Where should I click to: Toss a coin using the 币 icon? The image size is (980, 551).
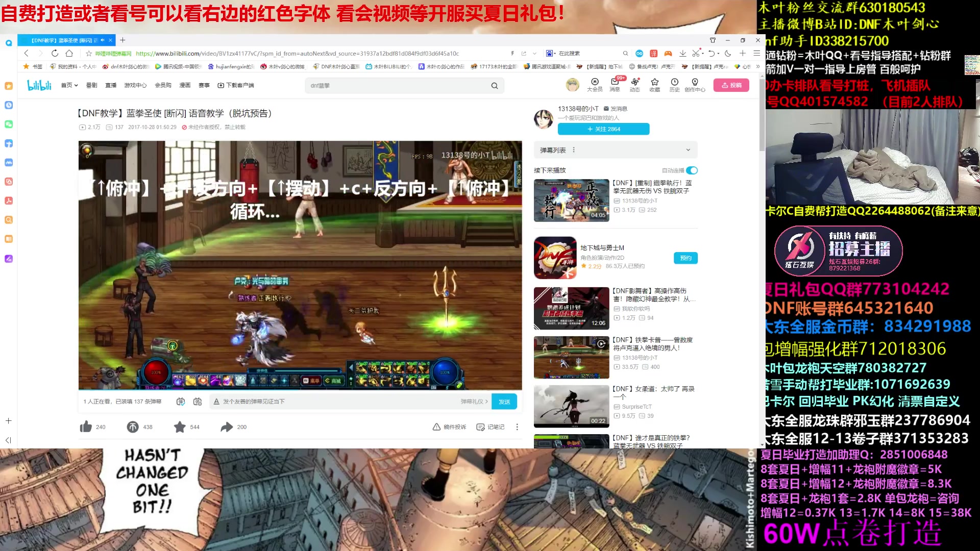(x=132, y=427)
